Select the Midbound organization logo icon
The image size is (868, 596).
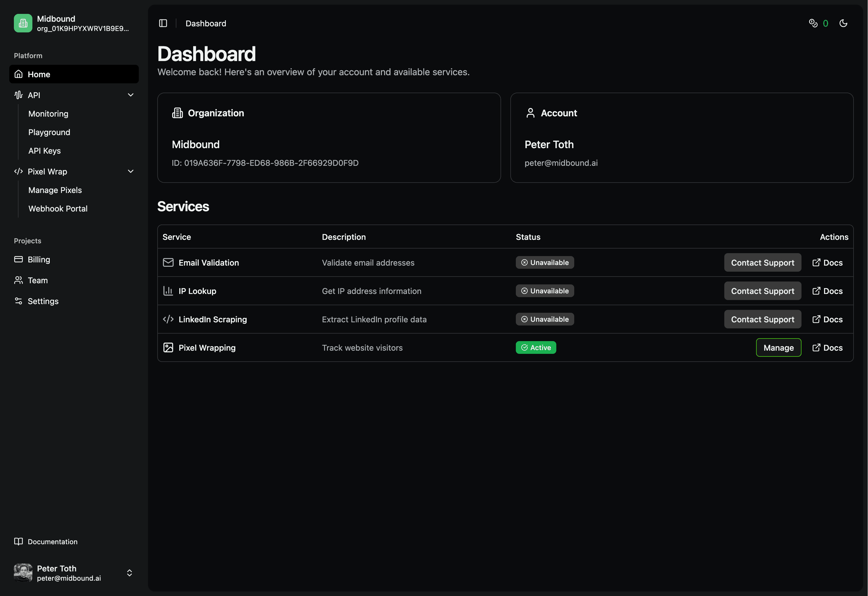(23, 23)
